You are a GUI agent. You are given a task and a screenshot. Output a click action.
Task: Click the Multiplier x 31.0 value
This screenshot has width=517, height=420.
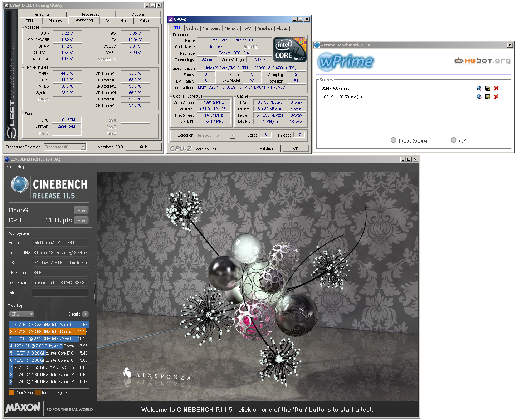click(x=214, y=109)
